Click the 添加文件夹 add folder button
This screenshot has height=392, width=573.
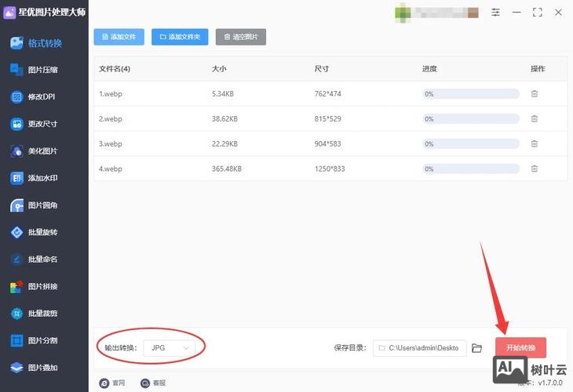click(180, 37)
